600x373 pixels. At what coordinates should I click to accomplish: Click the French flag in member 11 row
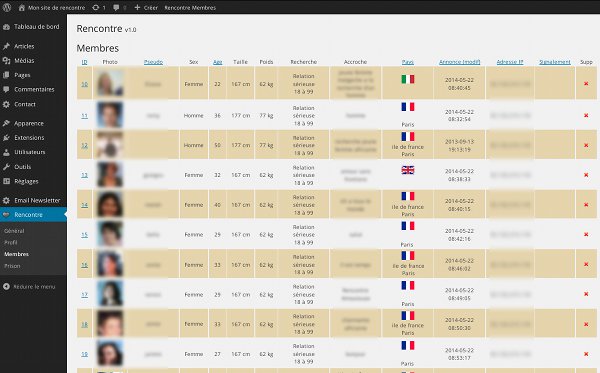pos(408,107)
